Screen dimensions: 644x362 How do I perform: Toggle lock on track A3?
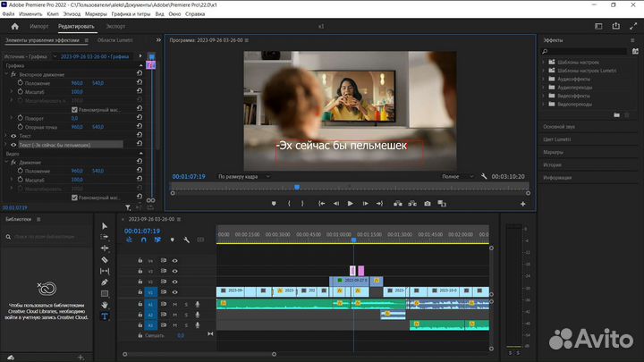pyautogui.click(x=140, y=325)
